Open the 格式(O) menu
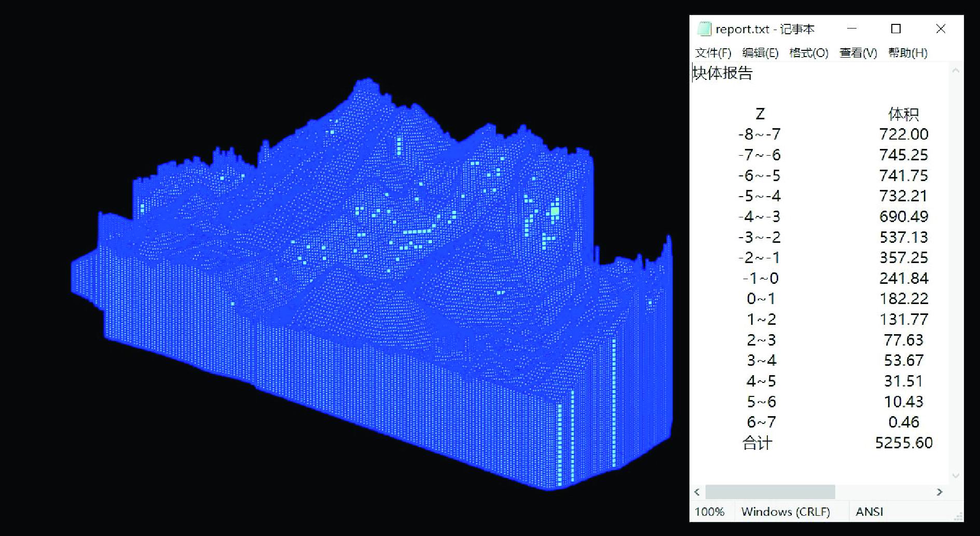Screen dimensions: 980x536 pyautogui.click(x=808, y=53)
